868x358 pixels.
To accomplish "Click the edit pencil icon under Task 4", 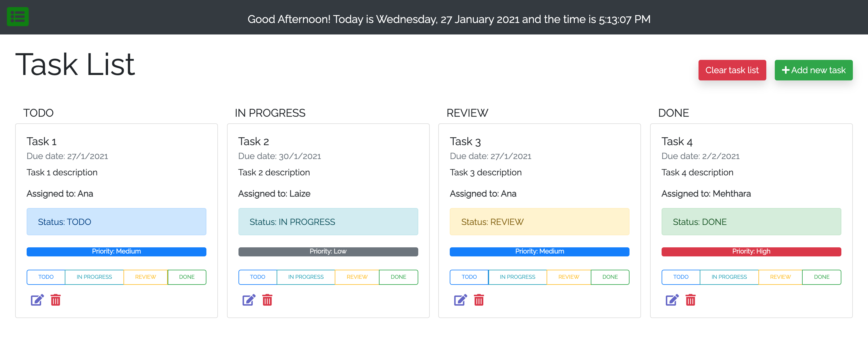I will pos(672,300).
